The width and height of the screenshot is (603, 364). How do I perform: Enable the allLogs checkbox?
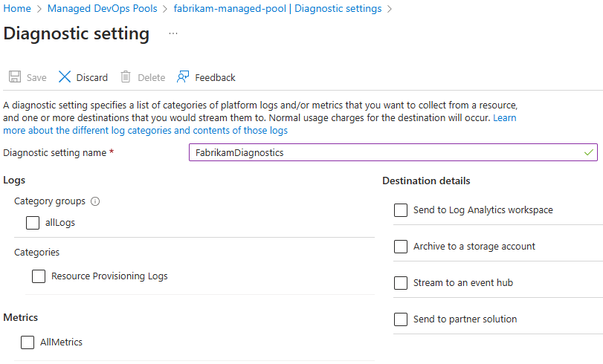coord(33,223)
